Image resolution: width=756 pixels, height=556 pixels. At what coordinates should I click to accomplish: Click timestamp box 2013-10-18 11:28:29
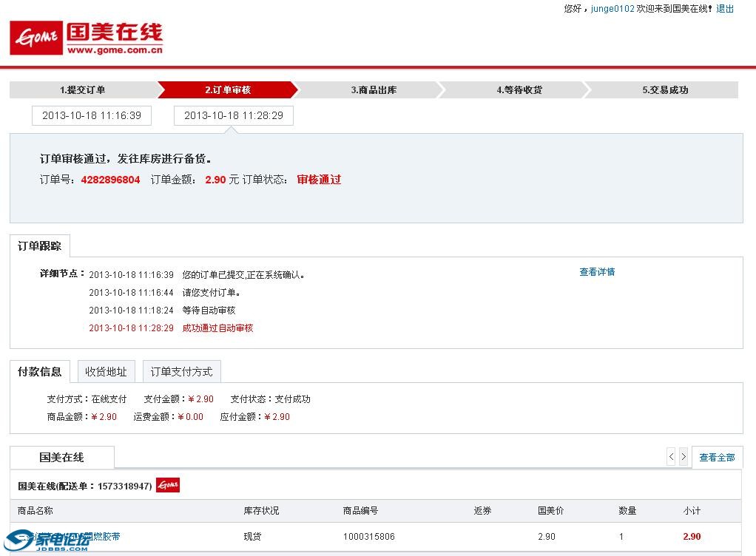(233, 115)
